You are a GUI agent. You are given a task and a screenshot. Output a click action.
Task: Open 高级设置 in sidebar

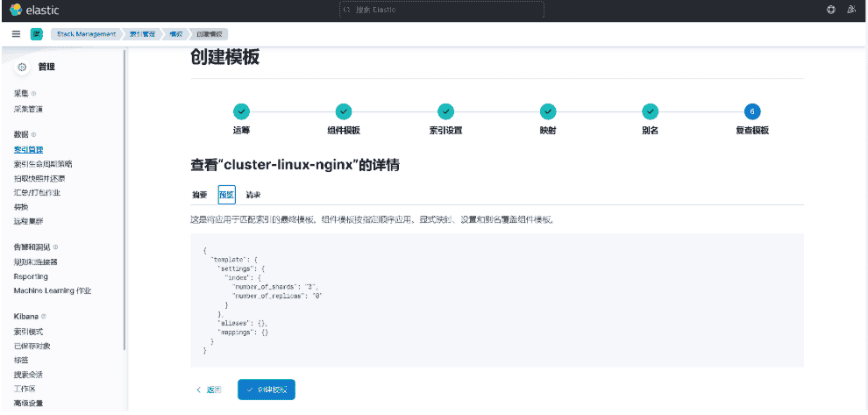(28, 404)
